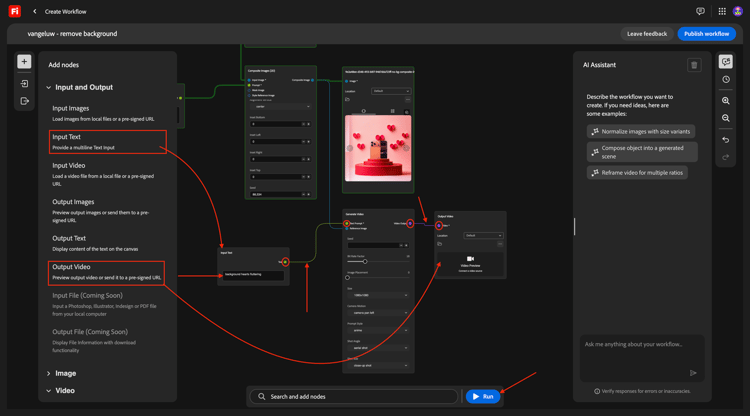Open the Prompt Style dropdown

378,330
